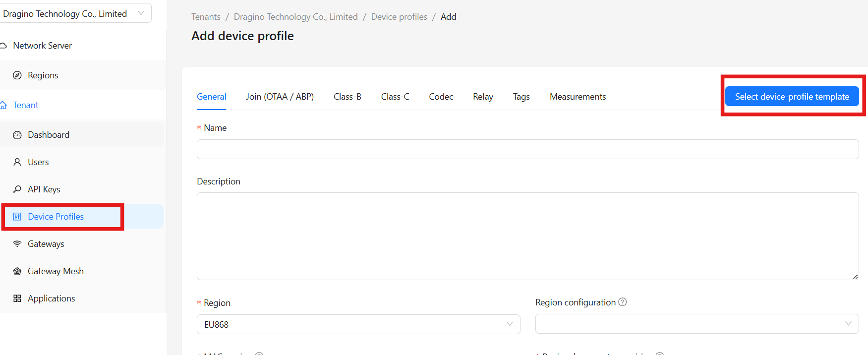Open Network Server in sidebar
868x355 pixels.
[x=43, y=46]
